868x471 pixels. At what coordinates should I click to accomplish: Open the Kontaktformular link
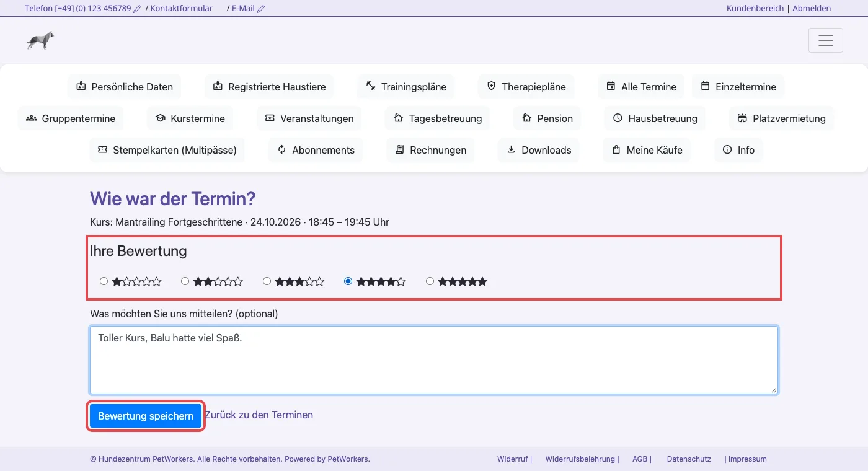[182, 9]
